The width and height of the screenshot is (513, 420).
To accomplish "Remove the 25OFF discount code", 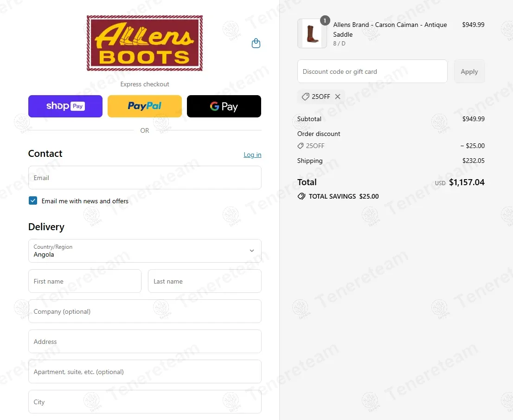I will click(338, 97).
